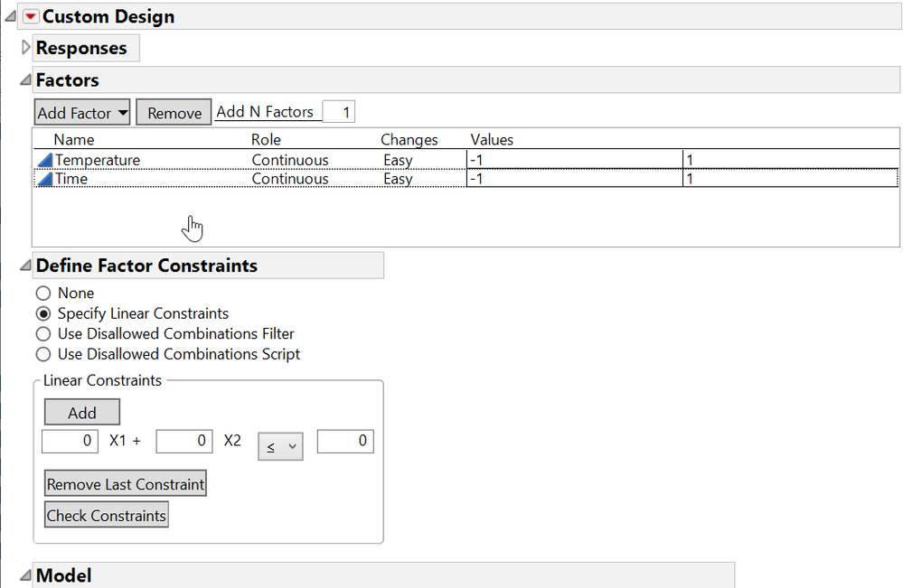
Task: Collapse the Factors section
Action: 25,80
